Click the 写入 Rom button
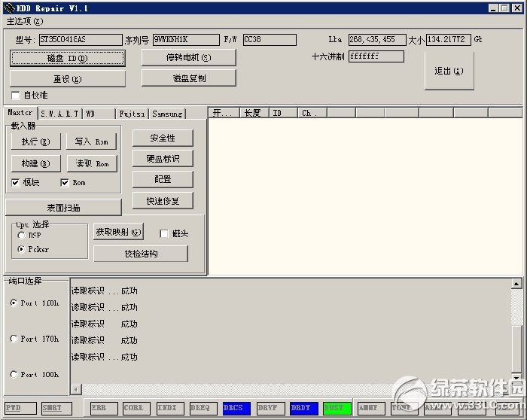The image size is (527, 420). pyautogui.click(x=91, y=142)
